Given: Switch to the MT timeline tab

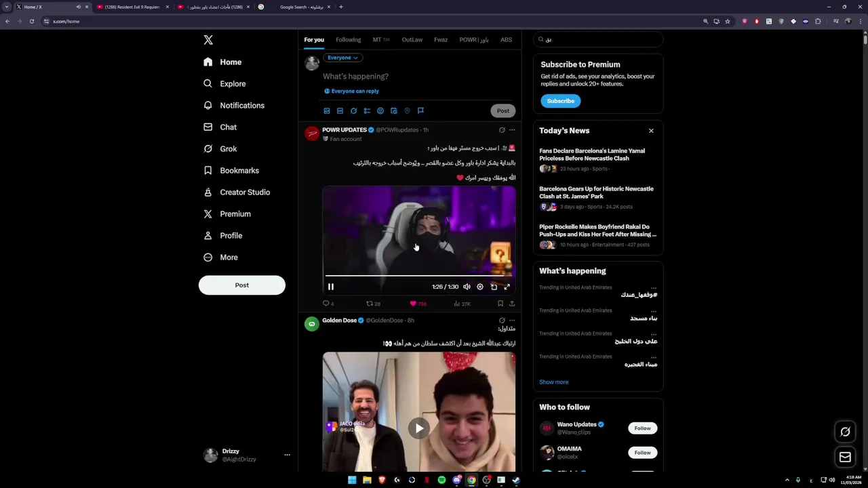Looking at the screenshot, I should coord(380,40).
